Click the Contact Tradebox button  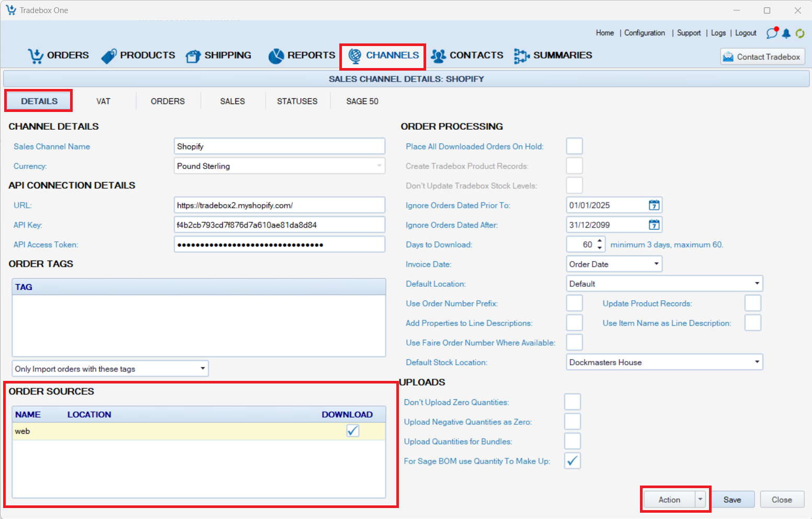pos(762,57)
